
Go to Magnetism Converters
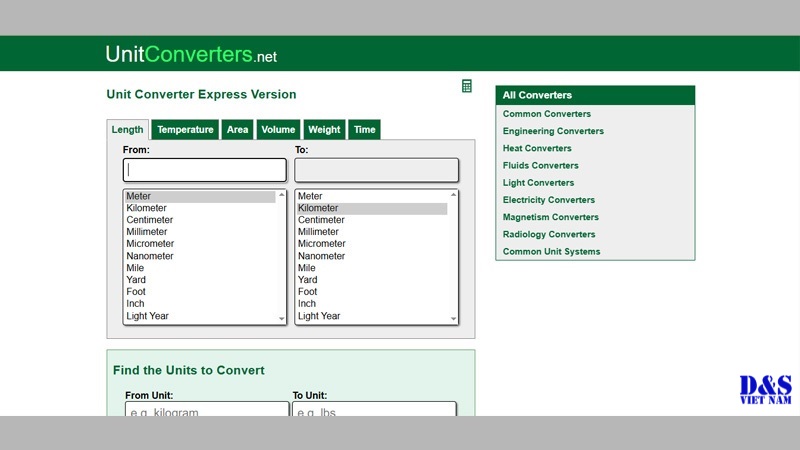(551, 217)
